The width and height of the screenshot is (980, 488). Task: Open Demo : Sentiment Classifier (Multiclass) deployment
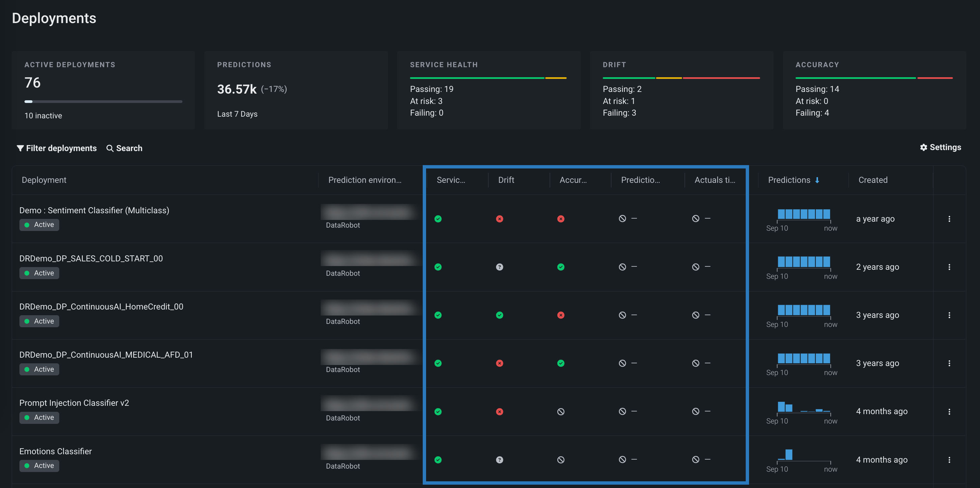(94, 211)
